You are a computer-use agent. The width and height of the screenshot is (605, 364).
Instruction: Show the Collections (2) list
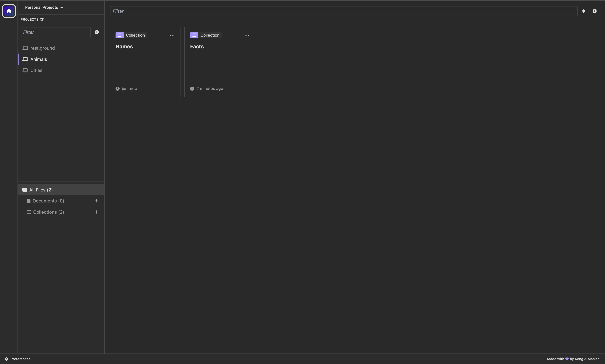pos(48,212)
